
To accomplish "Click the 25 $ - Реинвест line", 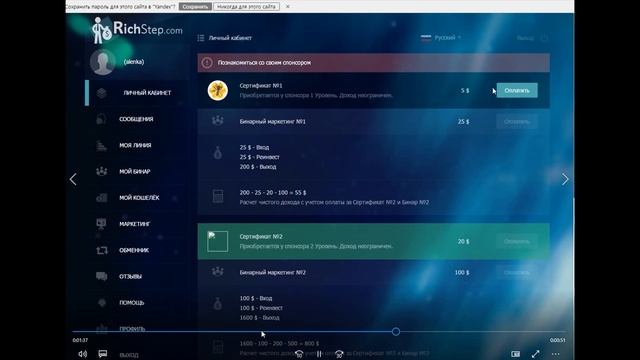I will pyautogui.click(x=260, y=157).
